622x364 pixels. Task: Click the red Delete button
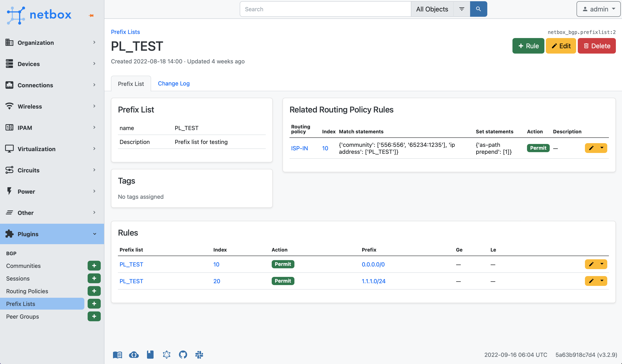pyautogui.click(x=596, y=46)
